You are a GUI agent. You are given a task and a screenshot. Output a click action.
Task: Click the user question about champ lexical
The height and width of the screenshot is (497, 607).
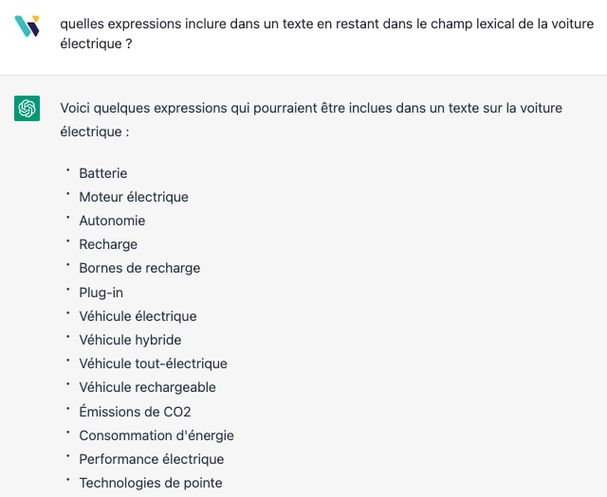click(x=327, y=34)
